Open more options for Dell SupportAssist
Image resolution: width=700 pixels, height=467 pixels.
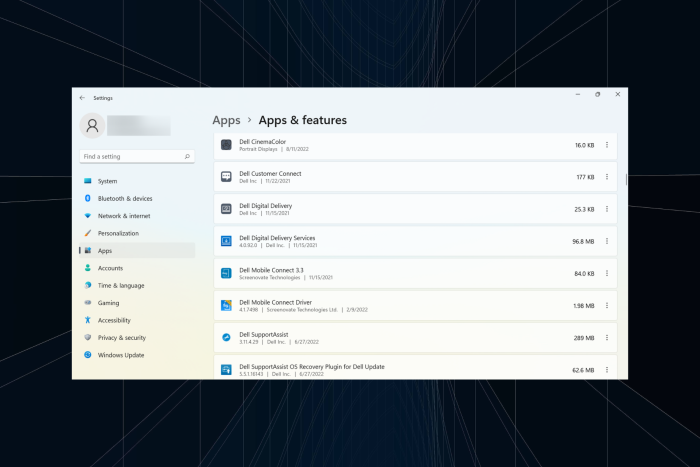607,338
